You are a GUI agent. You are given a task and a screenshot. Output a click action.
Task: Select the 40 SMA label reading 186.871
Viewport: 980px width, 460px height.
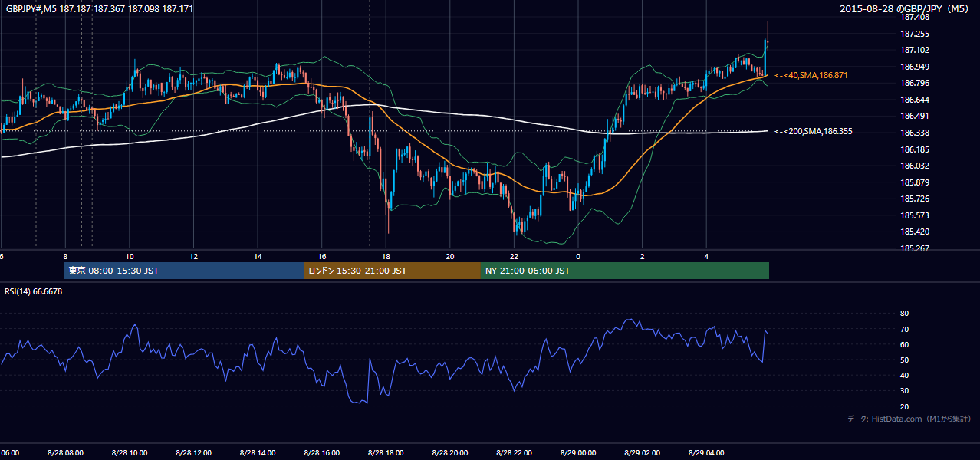click(811, 75)
